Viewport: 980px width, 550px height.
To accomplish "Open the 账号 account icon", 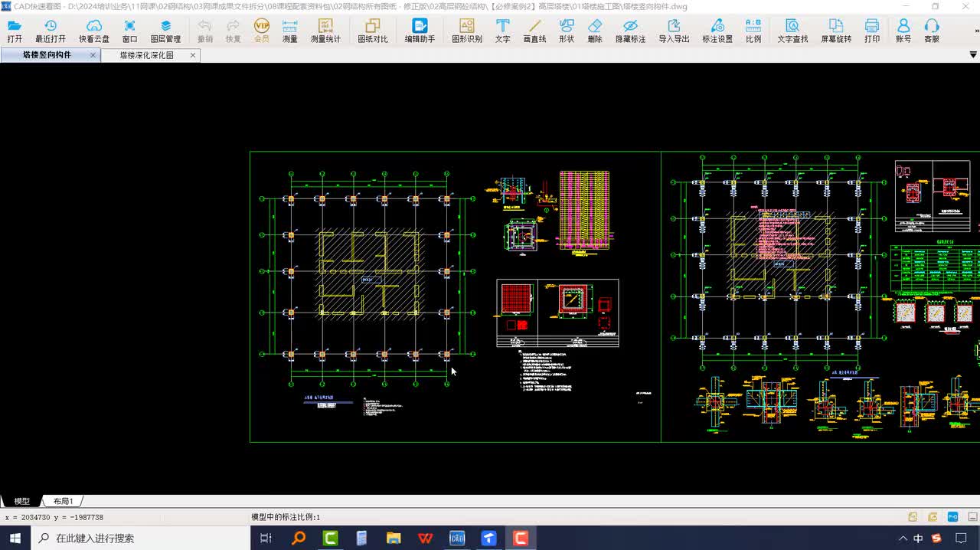I will tap(903, 31).
